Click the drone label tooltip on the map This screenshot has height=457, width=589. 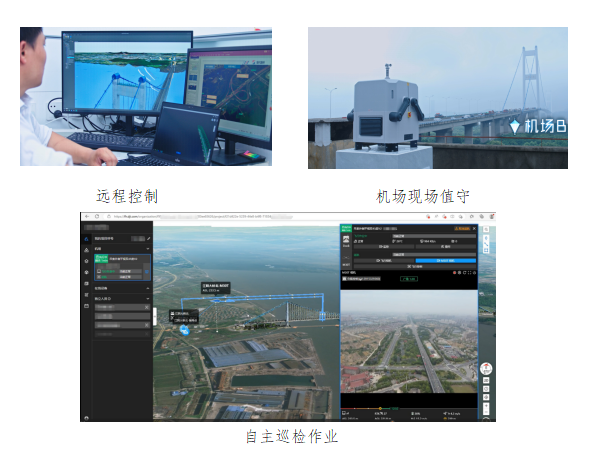coord(216,288)
